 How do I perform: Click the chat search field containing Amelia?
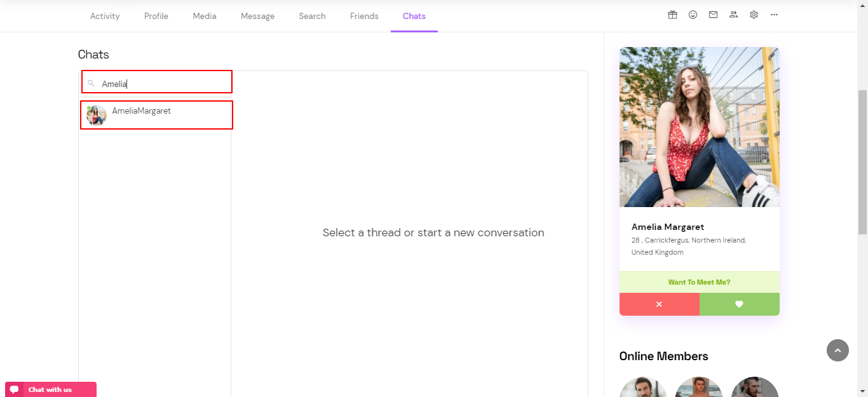coord(157,82)
